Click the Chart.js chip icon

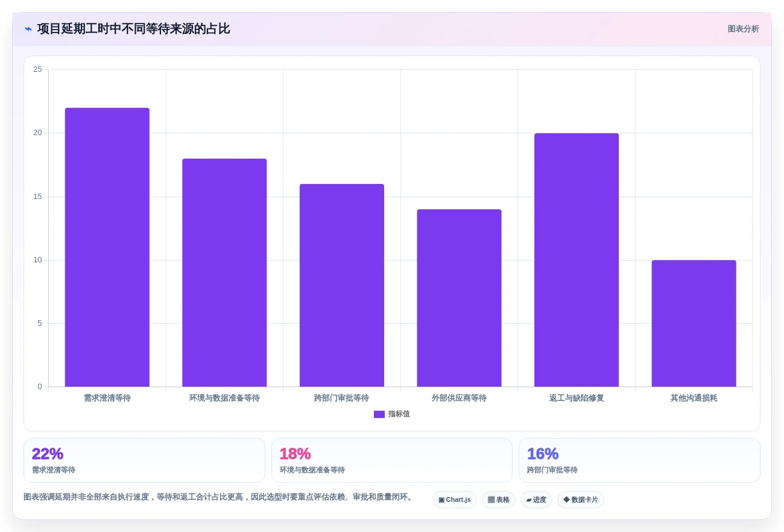click(x=441, y=500)
